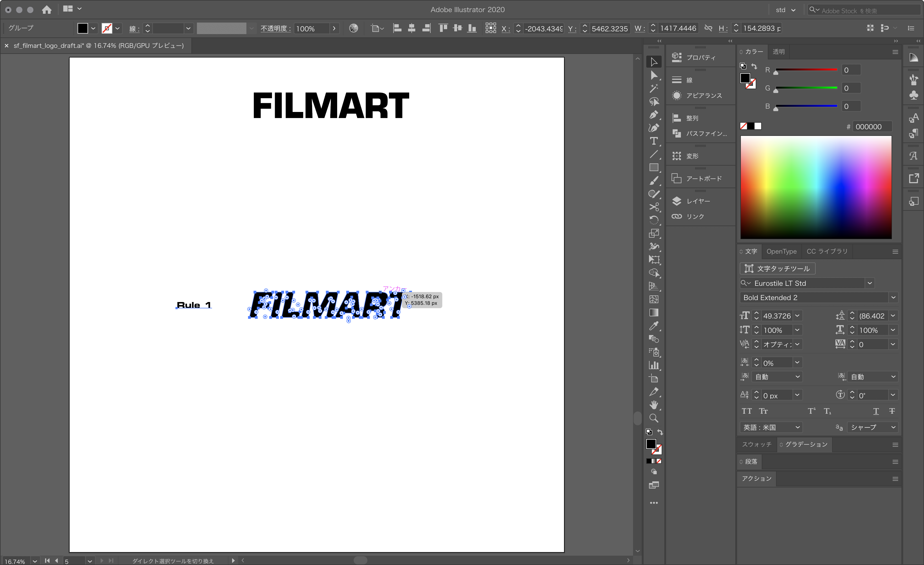Image resolution: width=924 pixels, height=565 pixels.
Task: Select the Scale tool
Action: pos(654,233)
